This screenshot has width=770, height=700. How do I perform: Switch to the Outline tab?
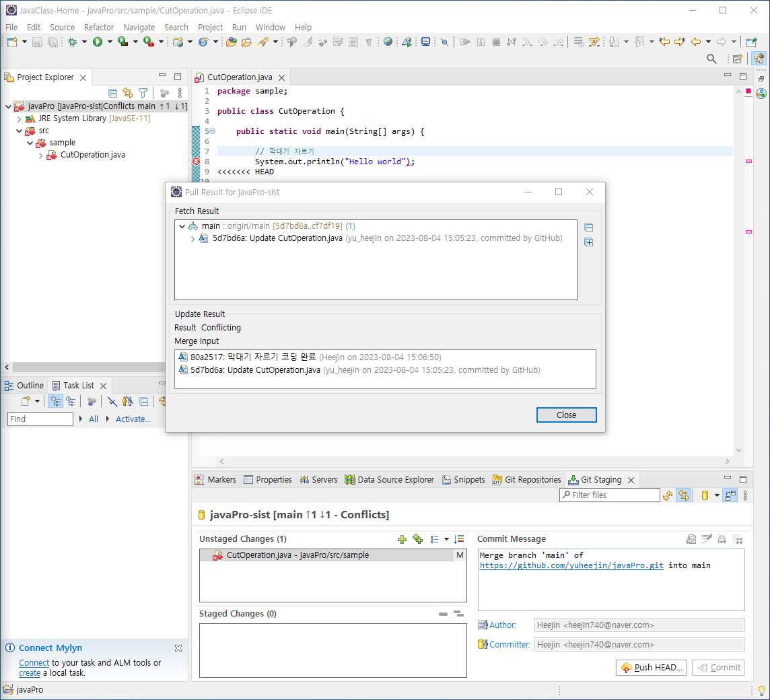pos(24,386)
